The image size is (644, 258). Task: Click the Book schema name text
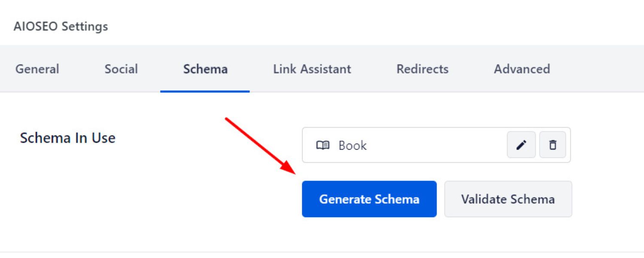click(352, 146)
